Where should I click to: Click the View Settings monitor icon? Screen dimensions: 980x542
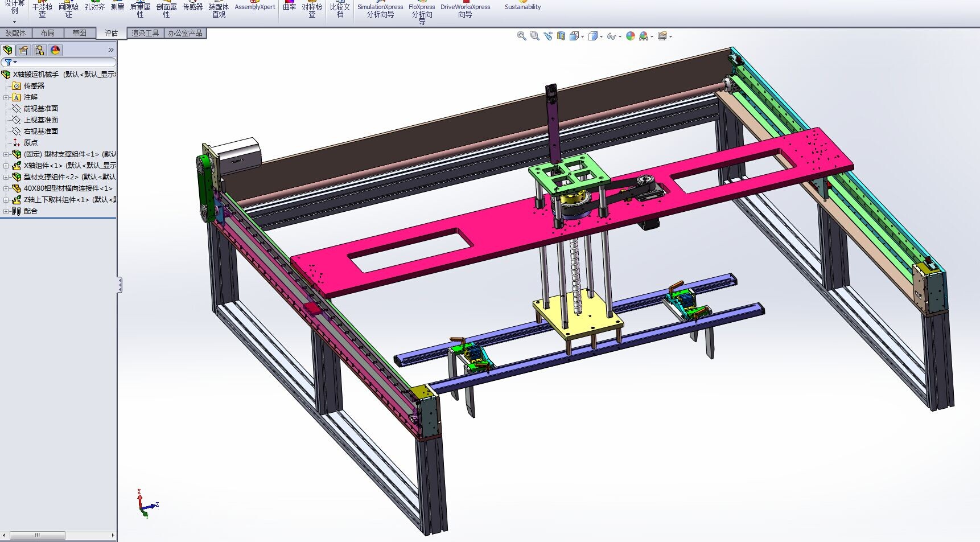[662, 36]
